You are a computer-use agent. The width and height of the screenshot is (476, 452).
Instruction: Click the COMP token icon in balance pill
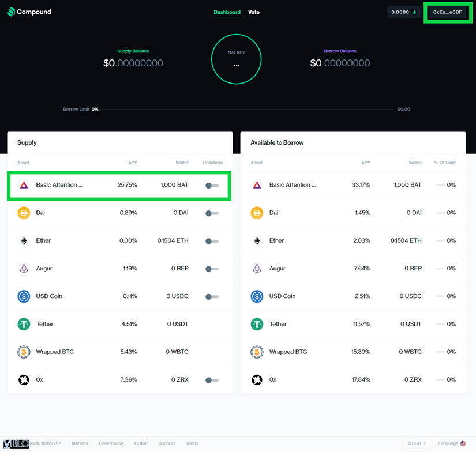pos(414,12)
